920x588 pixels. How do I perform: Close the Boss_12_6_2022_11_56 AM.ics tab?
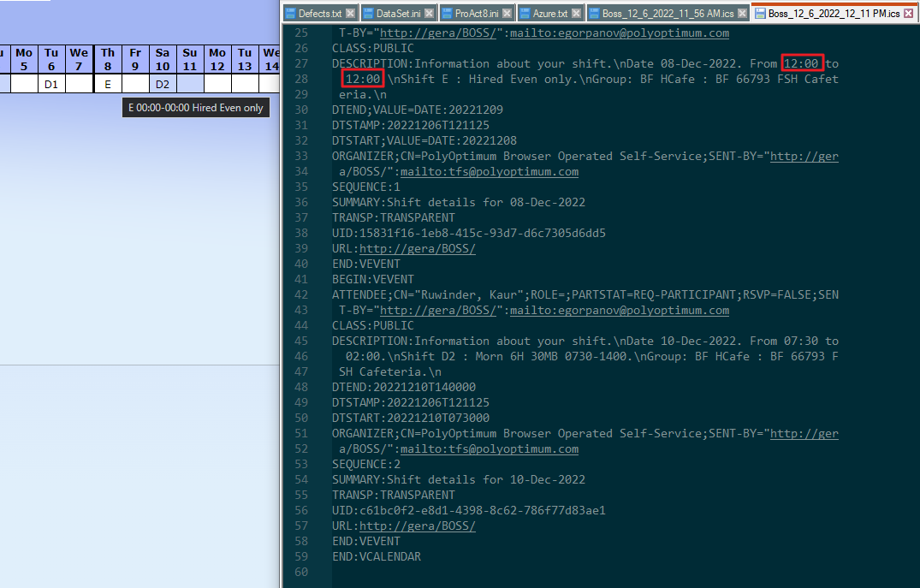[x=742, y=14]
